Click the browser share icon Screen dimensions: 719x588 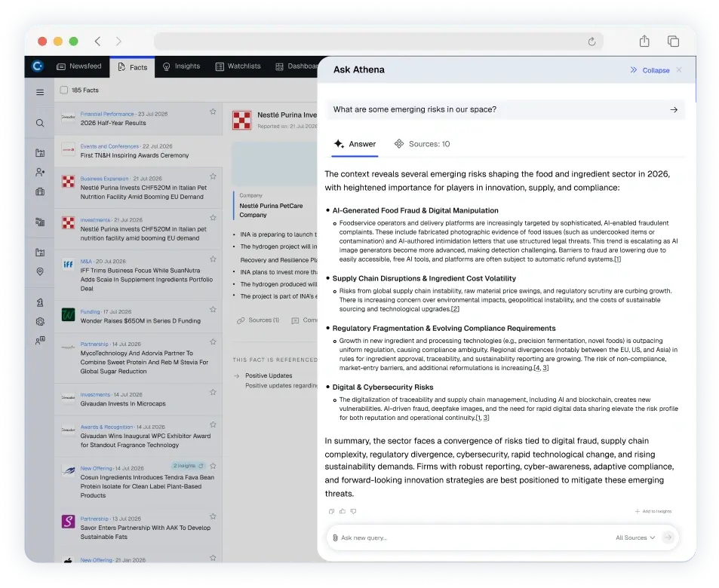pyautogui.click(x=644, y=41)
